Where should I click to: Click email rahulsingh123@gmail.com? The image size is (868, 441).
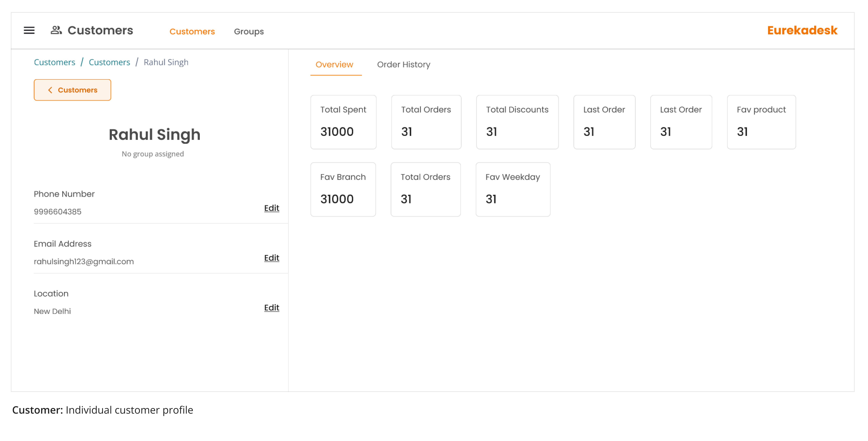[84, 261]
